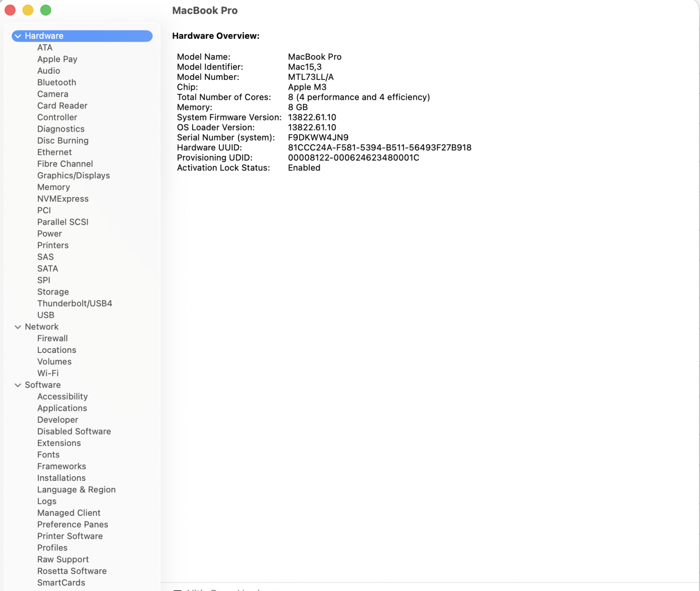The image size is (700, 591).
Task: Open Firewall under Network
Action: coord(52,338)
